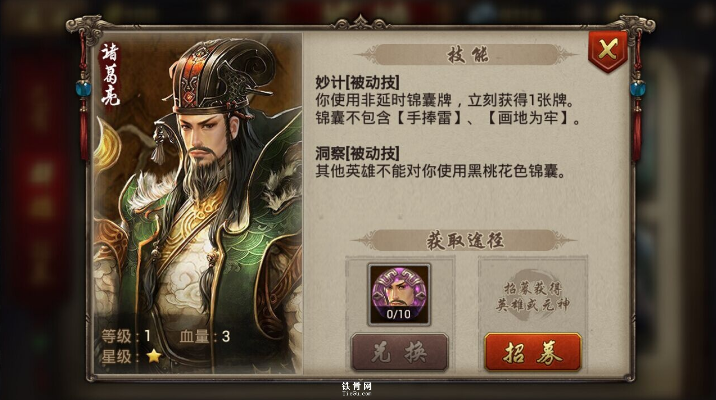
Task: Tap the right blue bead tassel ornament
Action: pyautogui.click(x=637, y=89)
